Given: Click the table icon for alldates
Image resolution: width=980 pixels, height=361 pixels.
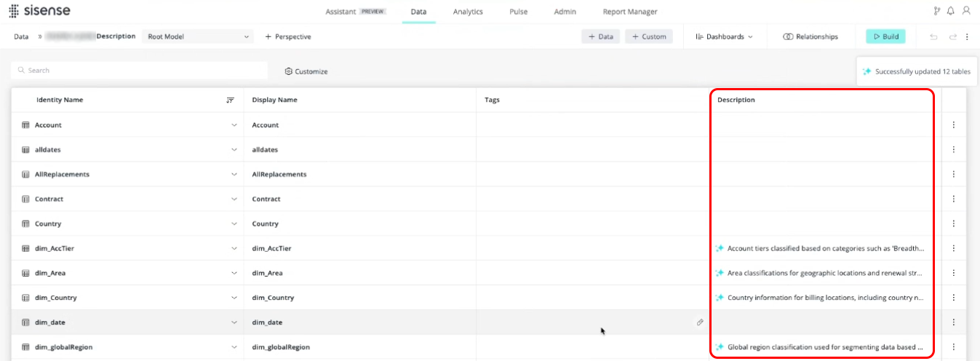Looking at the screenshot, I should pyautogui.click(x=25, y=150).
